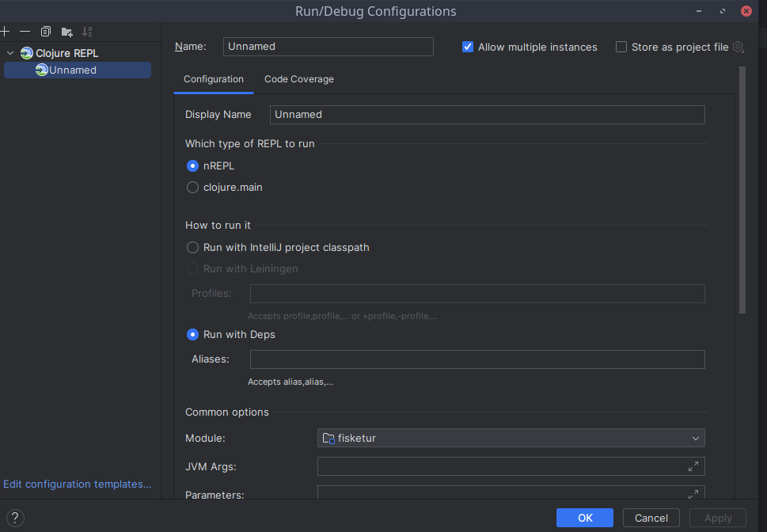
Task: Expand the JVM Args field editor
Action: [693, 466]
